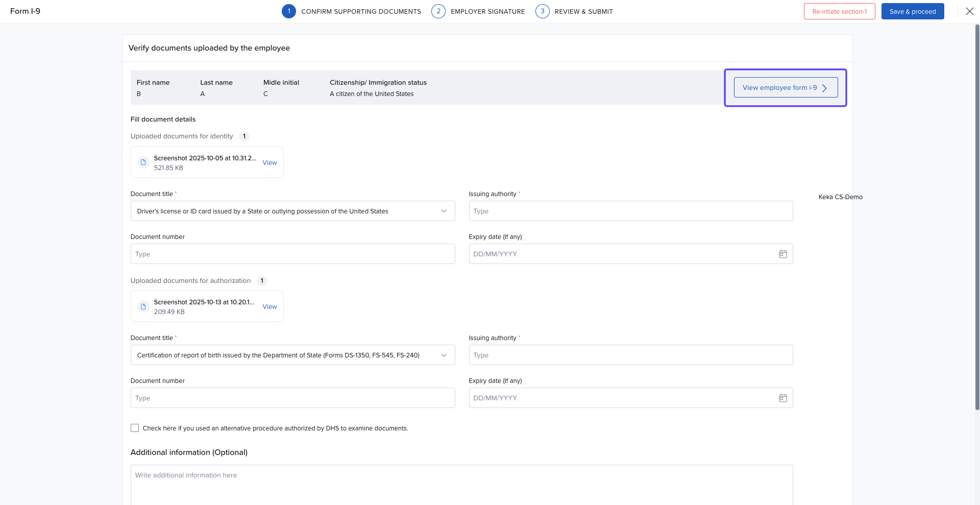Focus the Additional information text area
The image size is (980, 505).
pos(461,484)
